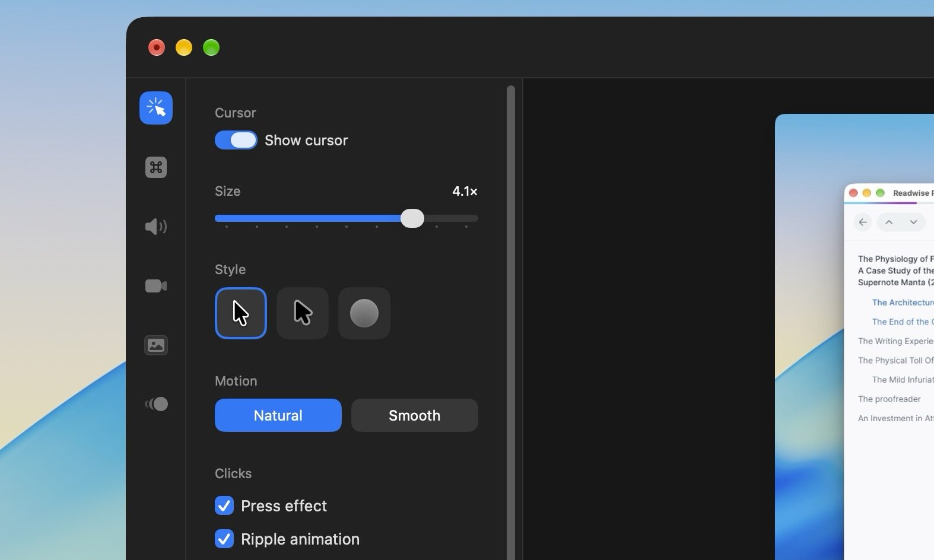Click the '4.1×' size value
Viewport: 934px width, 560px height.
(465, 191)
